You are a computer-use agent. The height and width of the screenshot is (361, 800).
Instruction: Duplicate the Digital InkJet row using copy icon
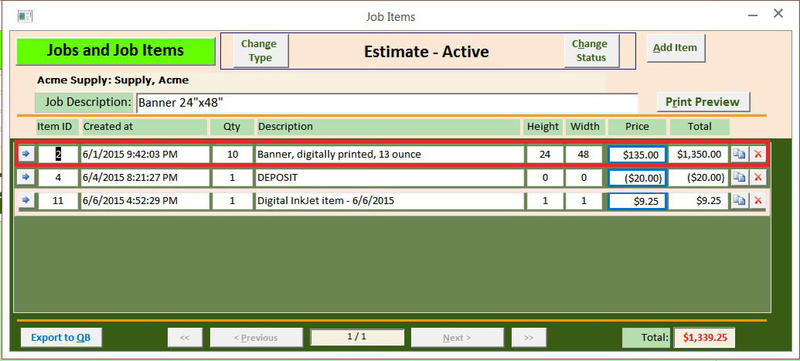[739, 201]
